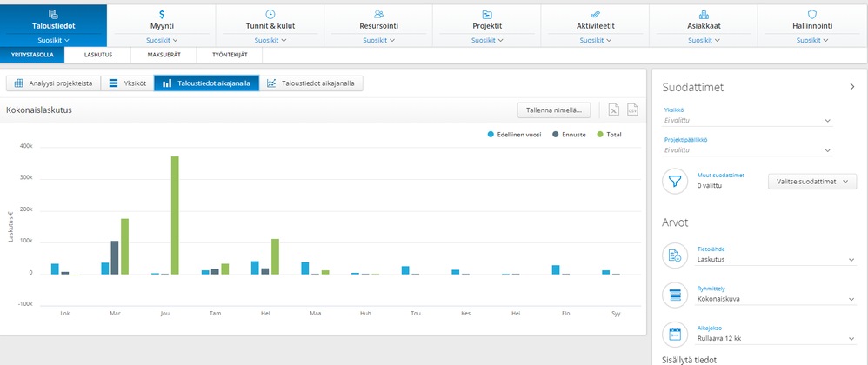Viewport: 868px width, 365px height.
Task: Select the Hallinnointi shield icon
Action: 812,15
